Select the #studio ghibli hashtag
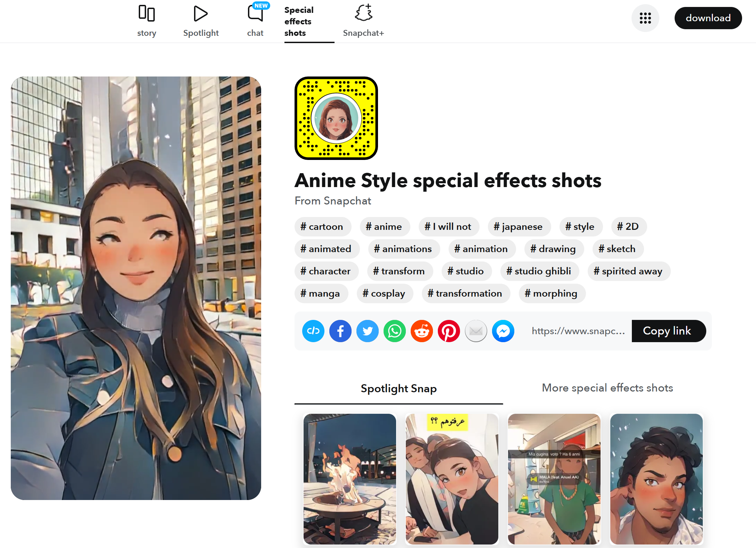Screen dimensions: 756x548 point(540,271)
